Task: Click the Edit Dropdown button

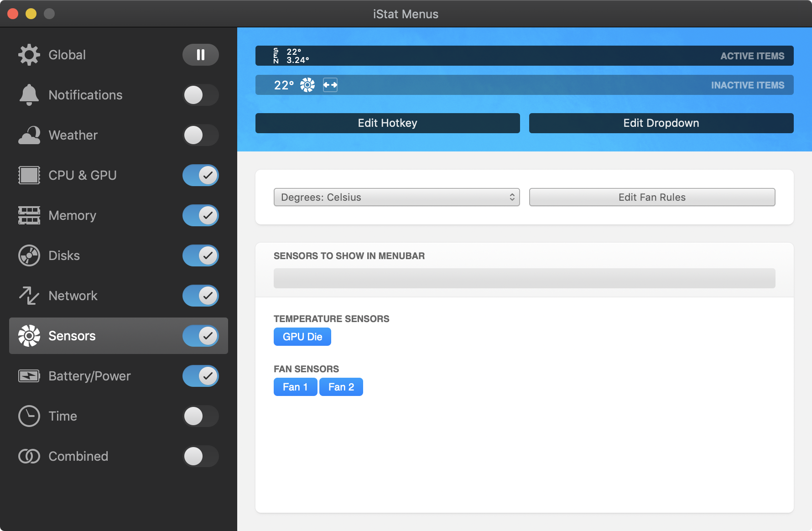Action: (661, 123)
